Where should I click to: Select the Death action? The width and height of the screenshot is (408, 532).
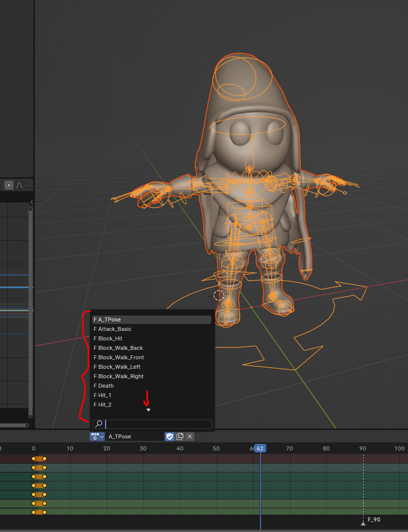click(151, 386)
